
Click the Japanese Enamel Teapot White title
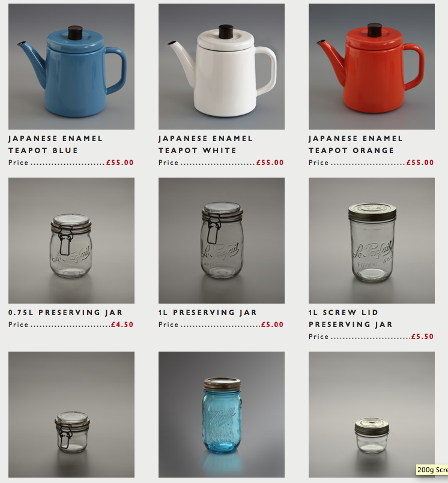pyautogui.click(x=205, y=145)
